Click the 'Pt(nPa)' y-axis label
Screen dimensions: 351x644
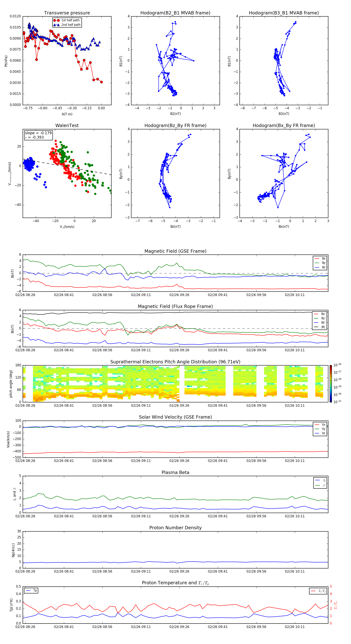pos(6,61)
